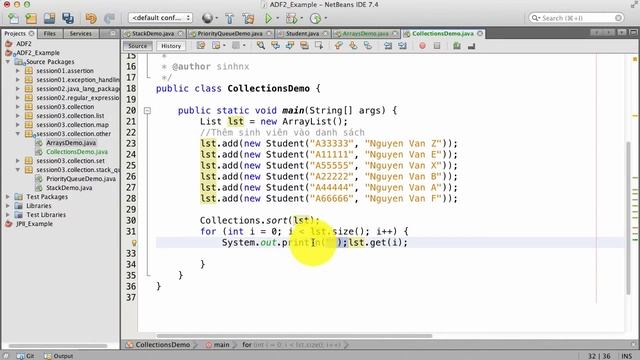
Task: Click the Open Project toolbar icon
Action: 49,18
